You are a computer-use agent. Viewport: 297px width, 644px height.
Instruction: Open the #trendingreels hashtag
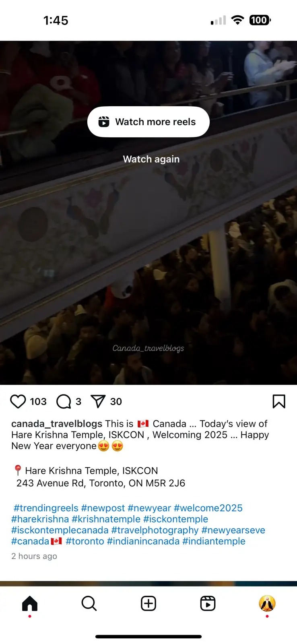[46, 508]
